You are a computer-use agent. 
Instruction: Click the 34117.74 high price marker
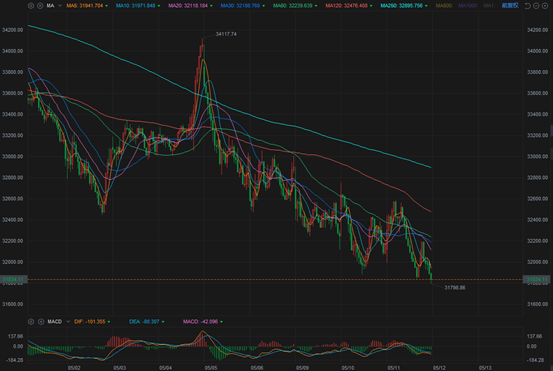[226, 34]
